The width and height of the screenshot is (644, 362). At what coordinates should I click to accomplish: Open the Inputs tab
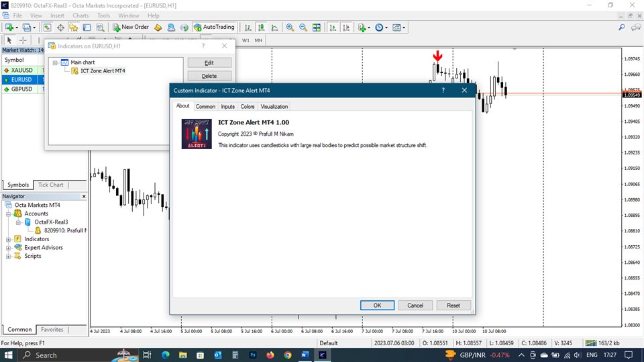(228, 106)
